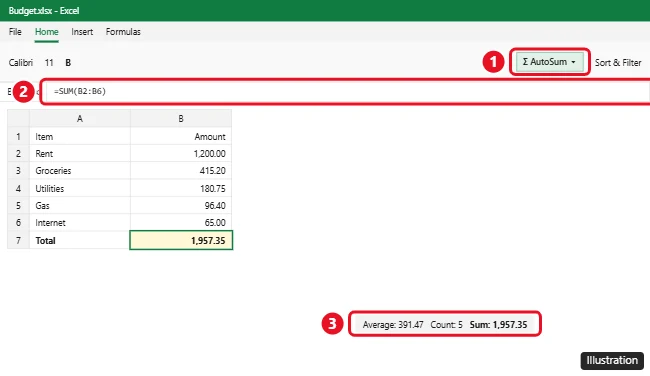The width and height of the screenshot is (650, 376).
Task: Open the Insert tab
Action: point(82,32)
